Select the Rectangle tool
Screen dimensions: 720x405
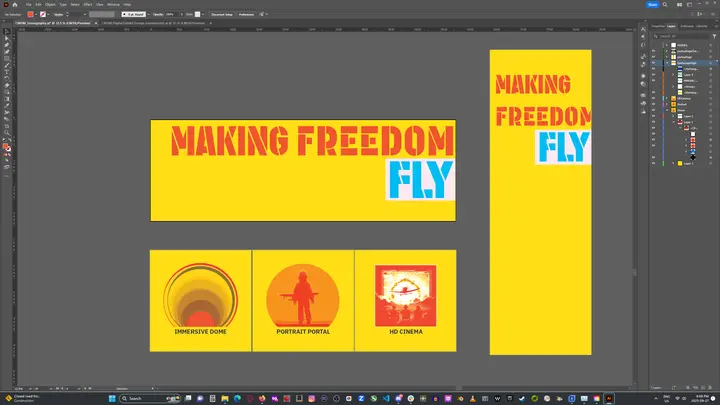point(6,58)
